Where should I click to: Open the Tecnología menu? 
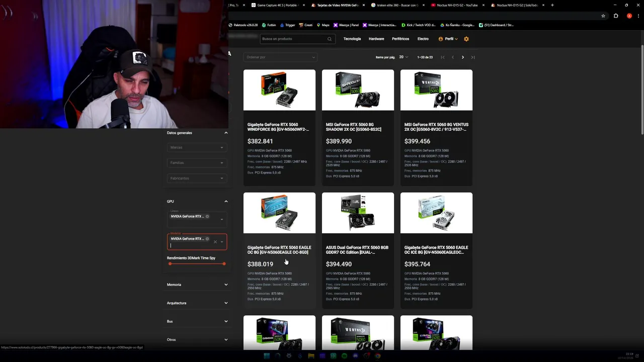[x=352, y=39]
